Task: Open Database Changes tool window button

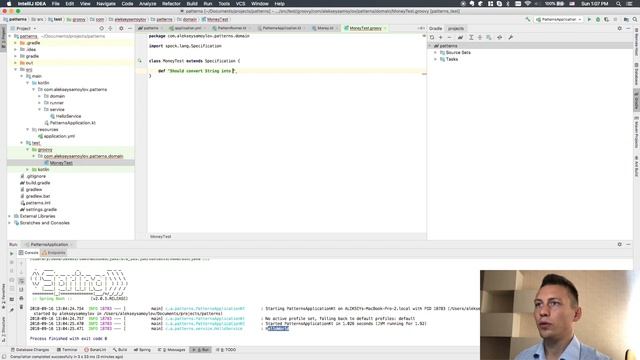Action: pos(30,350)
